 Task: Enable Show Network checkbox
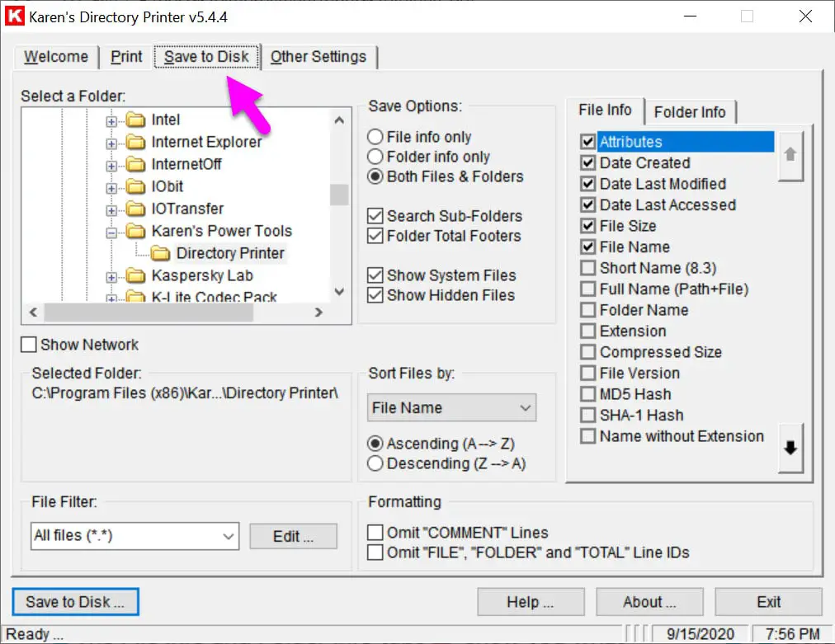[x=80, y=345]
